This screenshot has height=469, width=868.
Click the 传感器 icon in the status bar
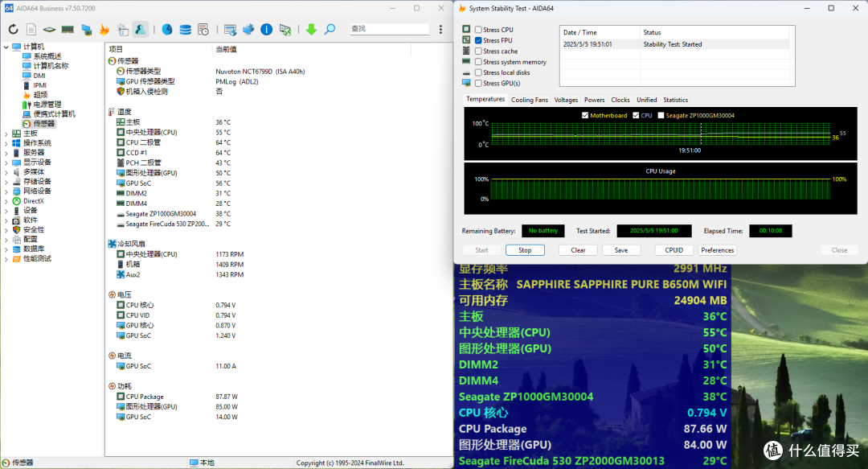coord(6,463)
